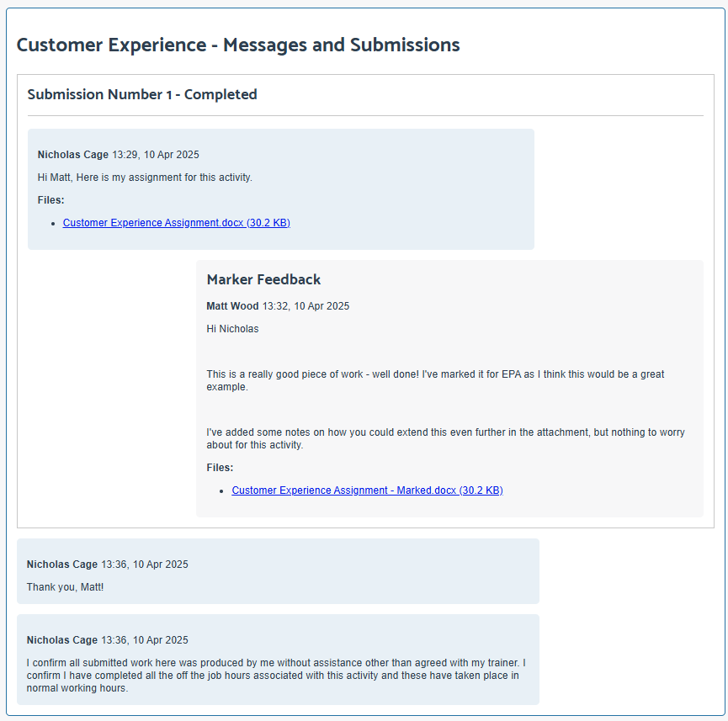Select the page heading Customer Experience - Messages and Submissions

click(238, 45)
